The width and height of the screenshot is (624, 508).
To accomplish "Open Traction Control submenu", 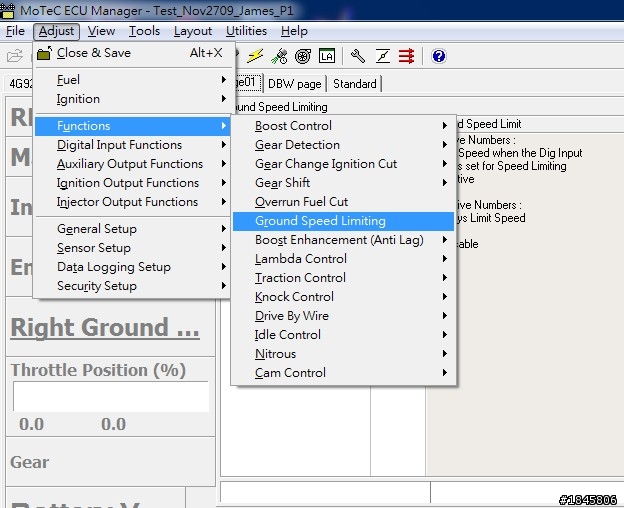I will click(x=343, y=278).
